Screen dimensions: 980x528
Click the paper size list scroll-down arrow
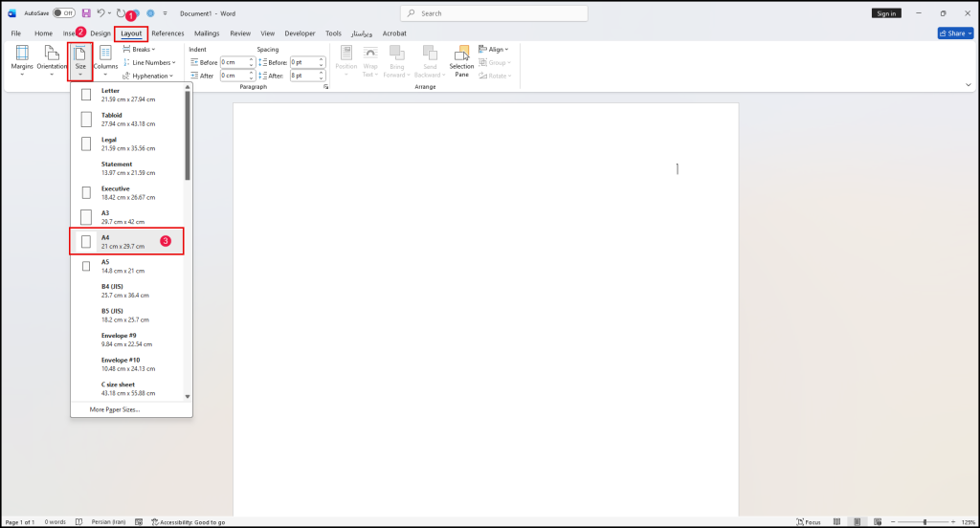point(188,396)
